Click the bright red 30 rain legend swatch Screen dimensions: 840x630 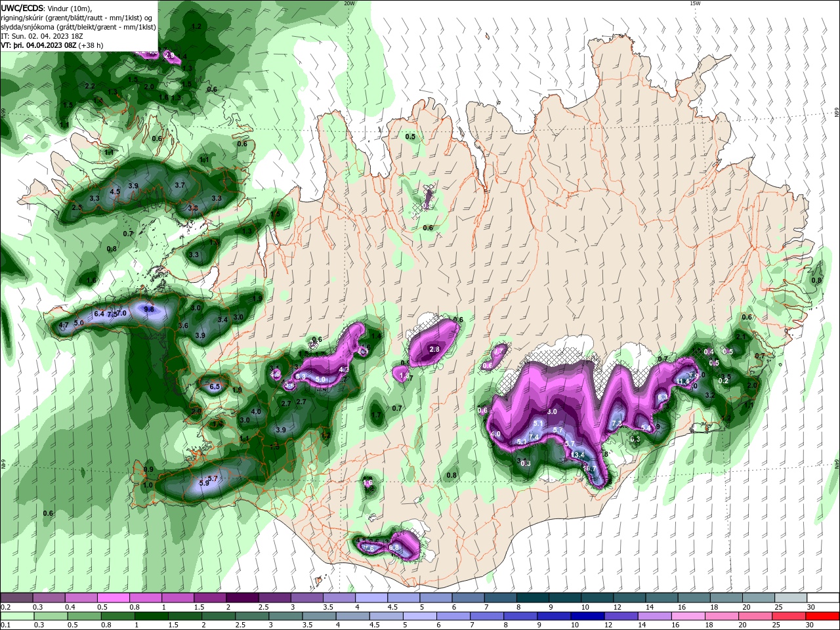823,616
